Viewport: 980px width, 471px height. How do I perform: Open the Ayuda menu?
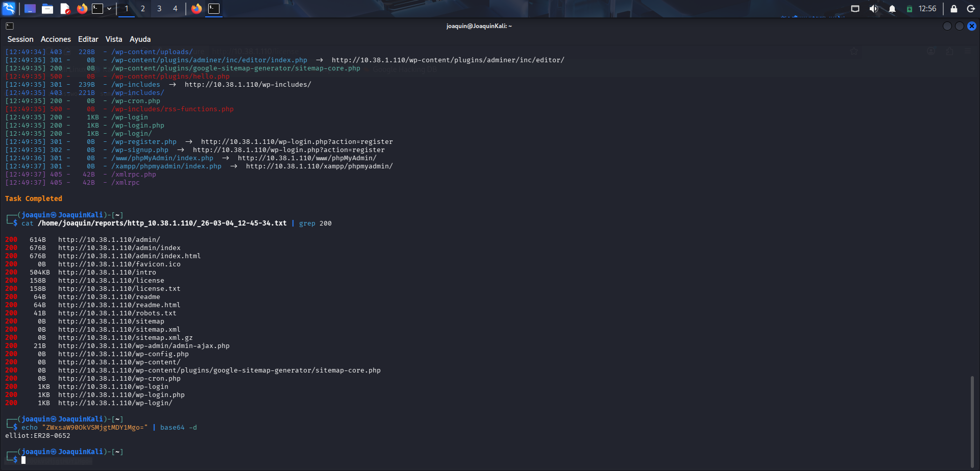click(140, 39)
